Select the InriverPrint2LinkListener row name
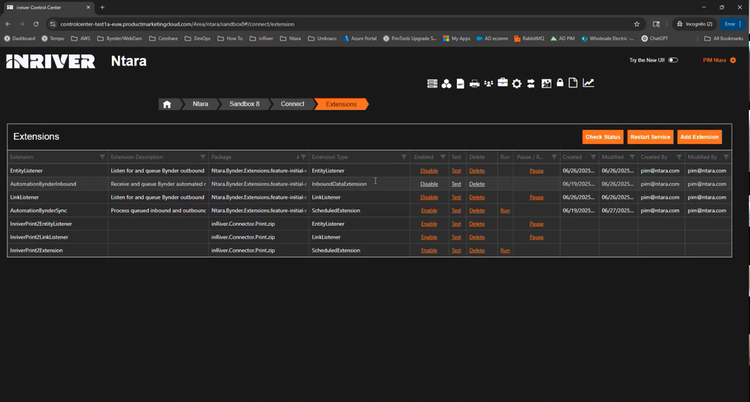The image size is (750, 402). coord(39,237)
